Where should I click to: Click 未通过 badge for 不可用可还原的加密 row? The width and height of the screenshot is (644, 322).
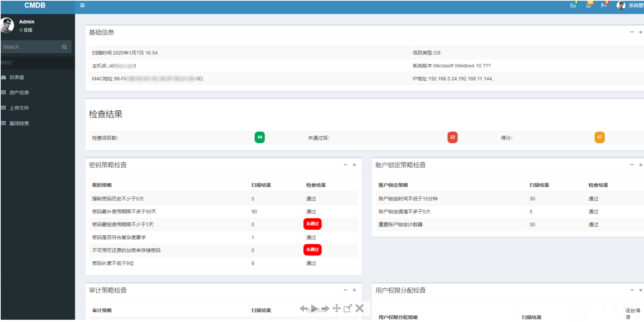point(312,250)
